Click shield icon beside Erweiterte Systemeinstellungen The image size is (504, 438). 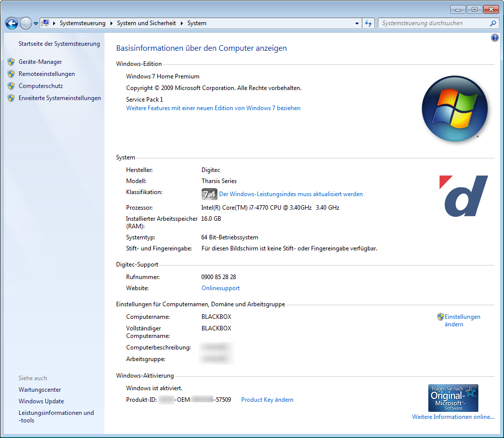(x=11, y=98)
